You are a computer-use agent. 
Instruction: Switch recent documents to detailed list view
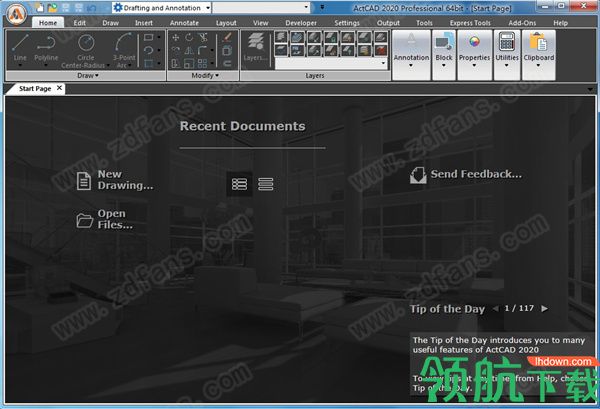tap(239, 184)
